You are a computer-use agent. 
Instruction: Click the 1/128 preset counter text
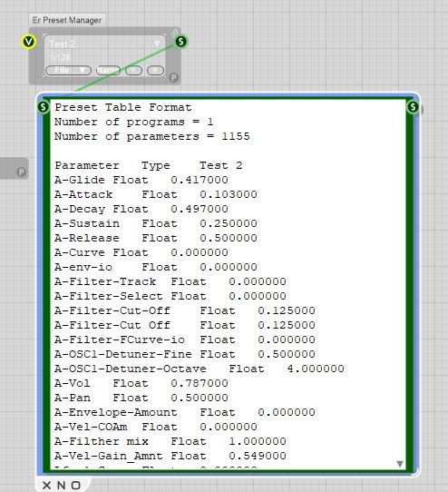pos(60,57)
